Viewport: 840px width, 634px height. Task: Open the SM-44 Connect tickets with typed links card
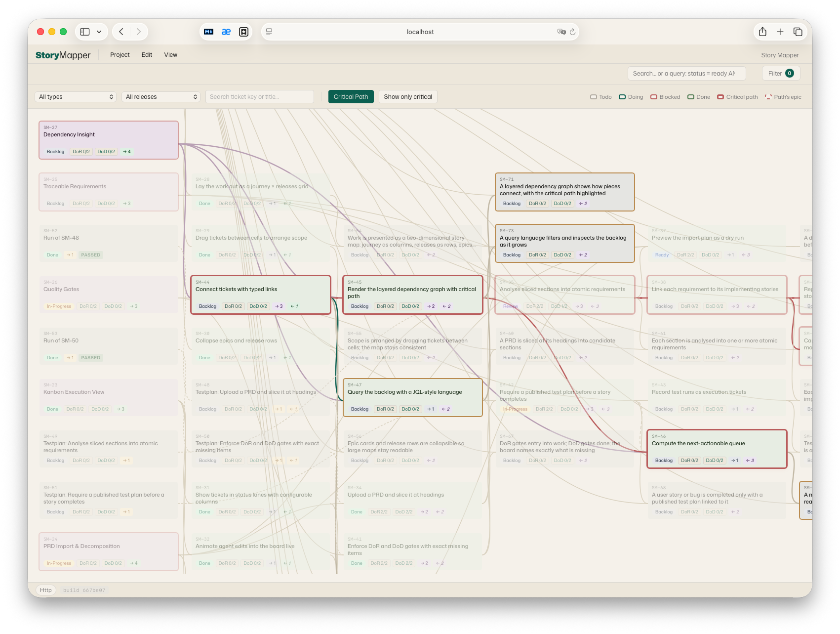tap(261, 295)
